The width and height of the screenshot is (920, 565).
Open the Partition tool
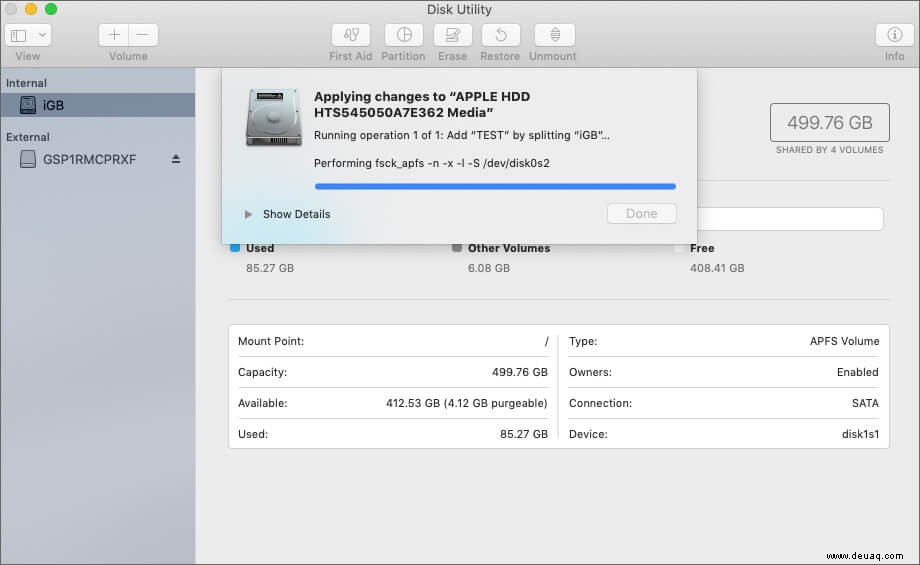tap(404, 35)
